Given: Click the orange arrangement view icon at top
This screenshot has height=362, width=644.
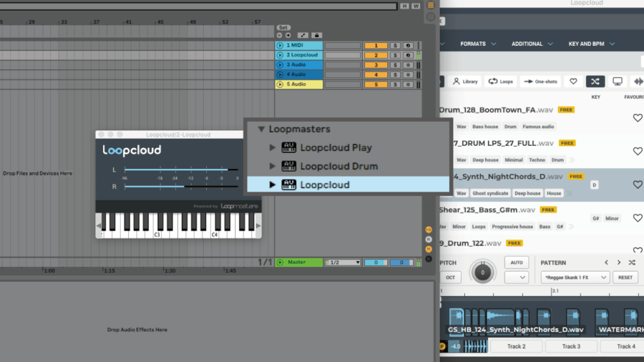Looking at the screenshot, I should pos(431,6).
